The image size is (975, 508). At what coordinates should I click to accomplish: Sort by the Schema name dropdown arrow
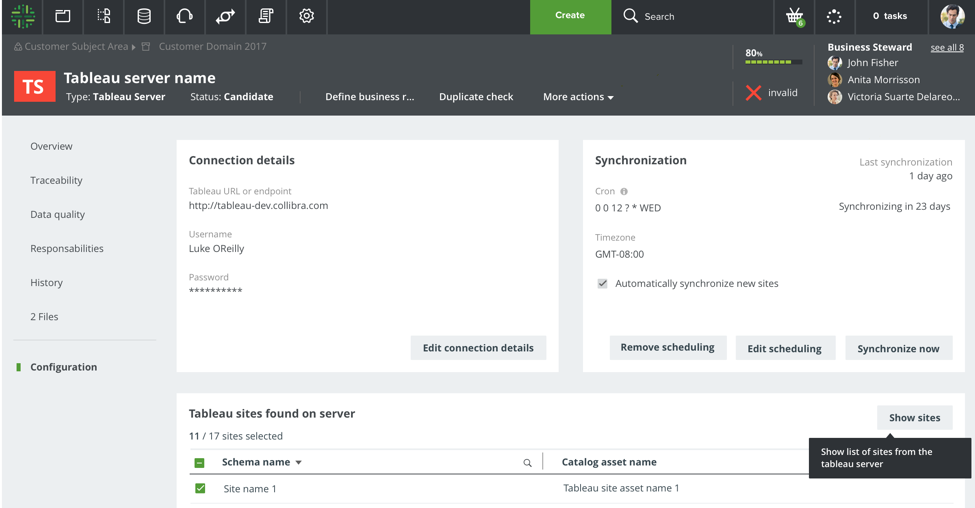[x=298, y=463]
